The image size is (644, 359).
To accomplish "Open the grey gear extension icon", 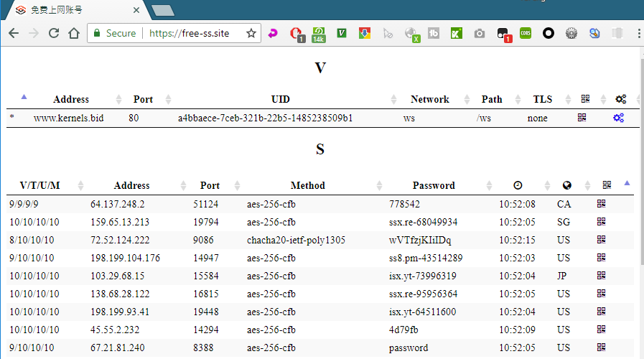I will [x=571, y=33].
